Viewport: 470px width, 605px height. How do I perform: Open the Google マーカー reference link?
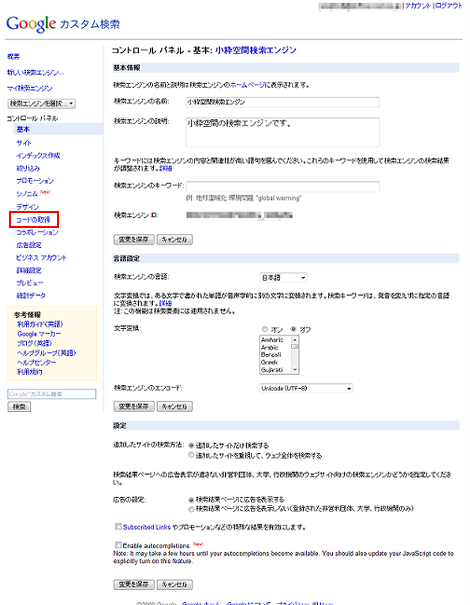coord(39,334)
